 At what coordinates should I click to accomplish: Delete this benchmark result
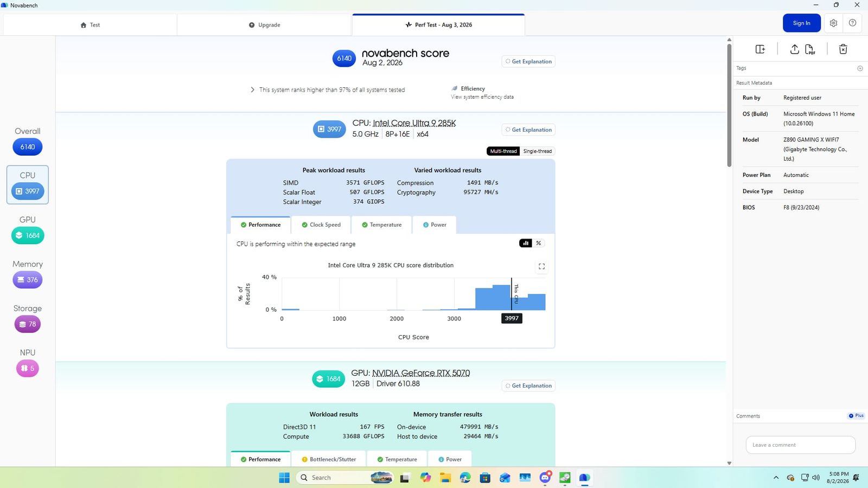coord(843,49)
